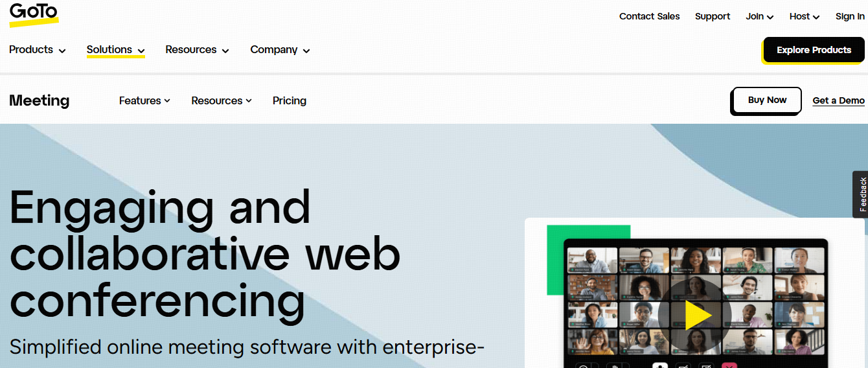
Task: Select the Get a Demo link
Action: pos(838,100)
